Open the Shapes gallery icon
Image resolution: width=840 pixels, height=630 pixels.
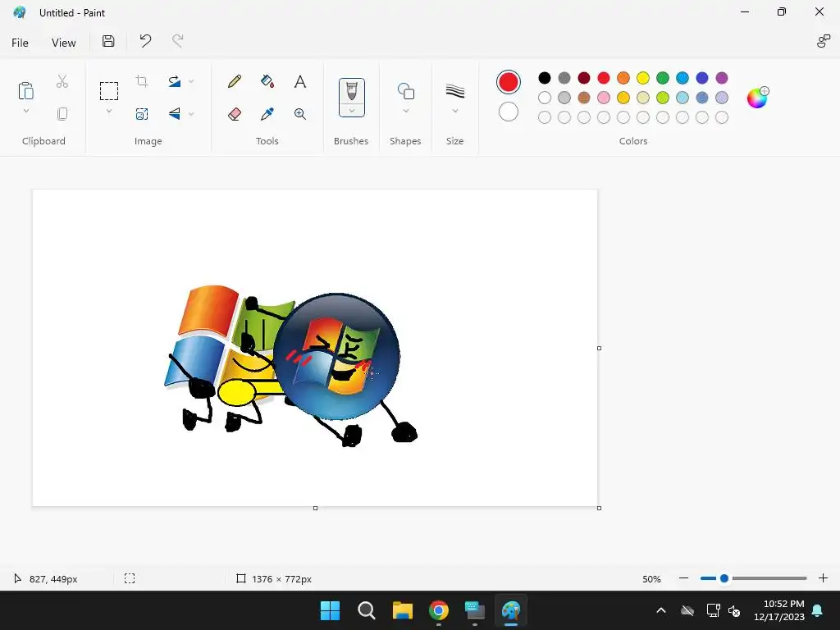pyautogui.click(x=405, y=91)
